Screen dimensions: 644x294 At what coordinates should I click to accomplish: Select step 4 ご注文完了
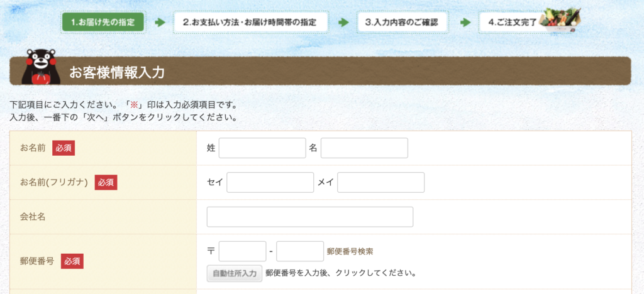coord(512,22)
